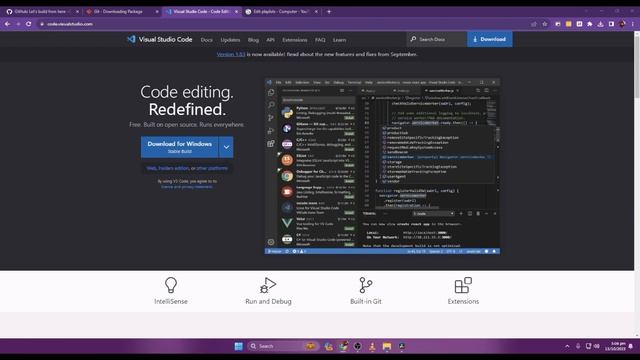View site info via the lock icon
This screenshot has height=360, width=640.
point(42,24)
